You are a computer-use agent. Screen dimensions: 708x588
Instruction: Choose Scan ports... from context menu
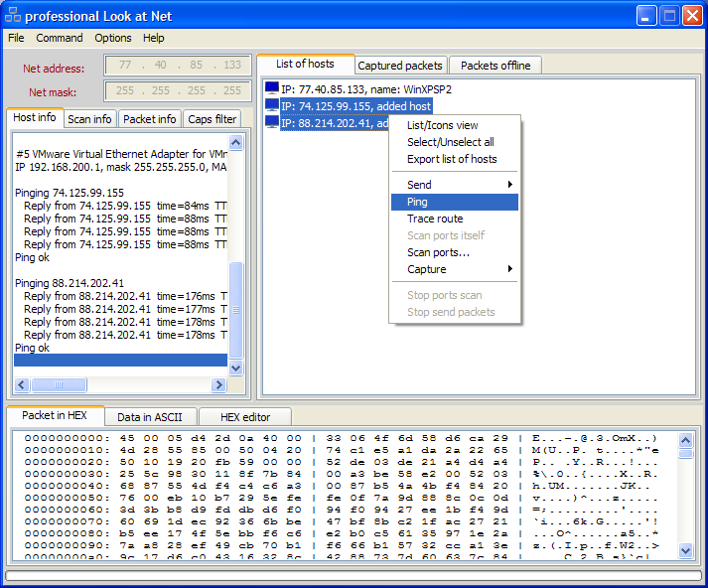(x=455, y=252)
